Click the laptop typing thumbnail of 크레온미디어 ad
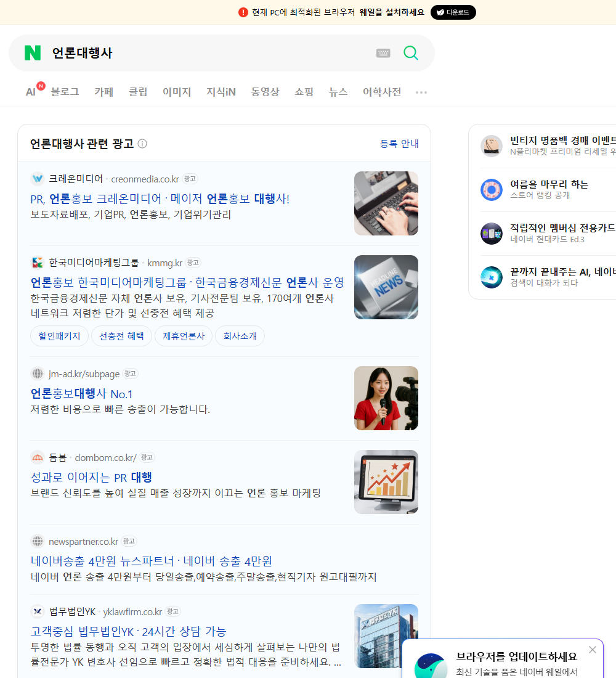 coord(386,203)
